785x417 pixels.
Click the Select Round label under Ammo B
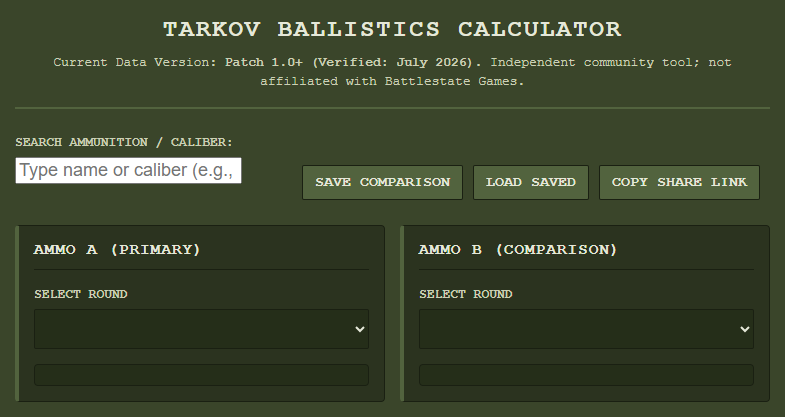coord(466,294)
